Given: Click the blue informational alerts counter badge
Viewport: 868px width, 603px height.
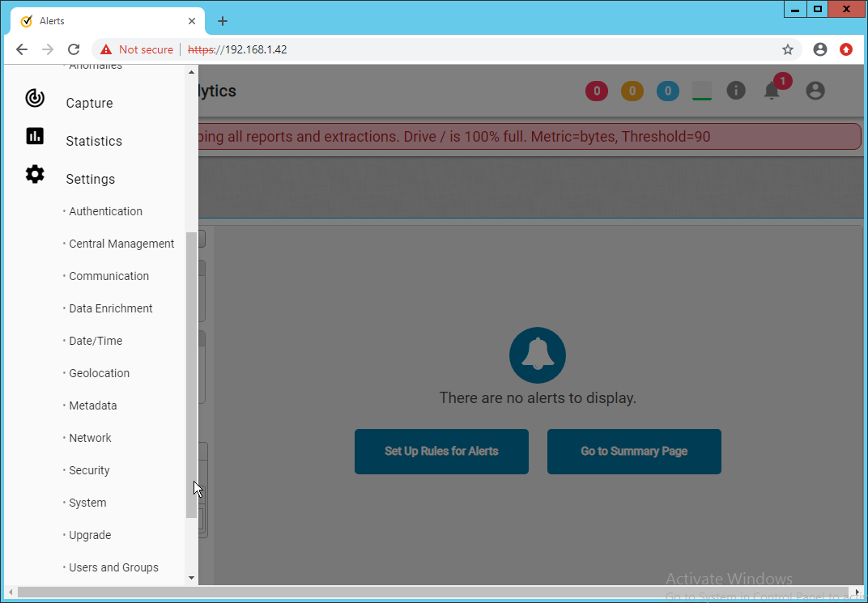Looking at the screenshot, I should (668, 91).
